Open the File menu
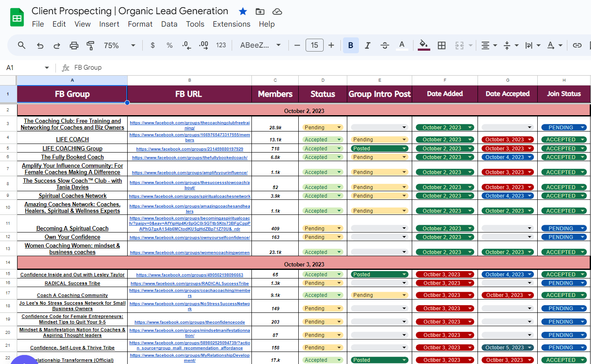Image resolution: width=591 pixels, height=364 pixels. pyautogui.click(x=38, y=24)
